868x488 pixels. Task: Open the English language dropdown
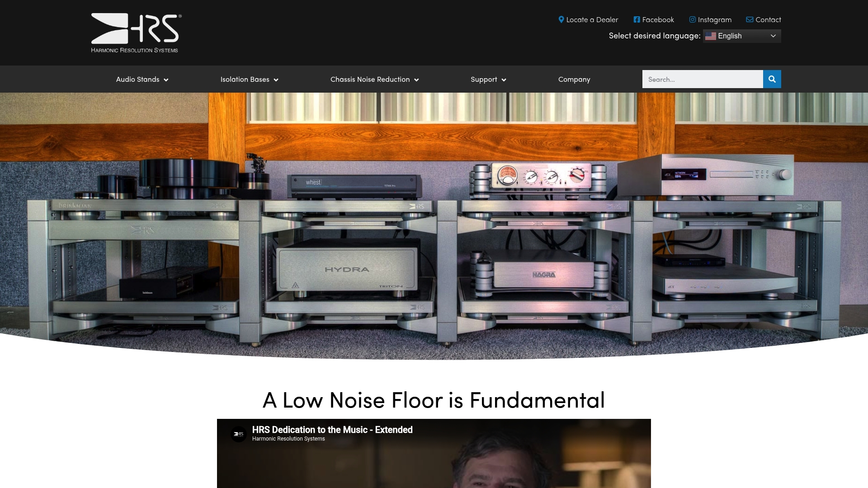tap(742, 36)
